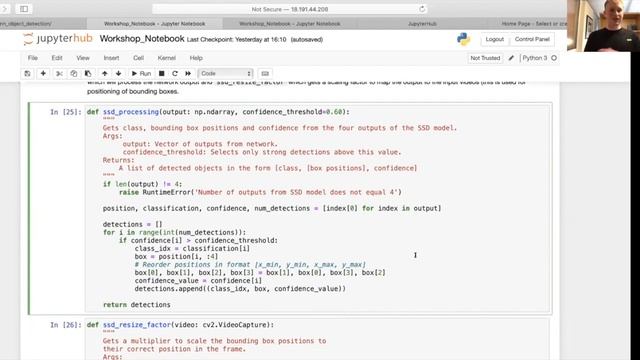Click the 'class_idx = classification[i]' line
Image resolution: width=640 pixels, height=360 pixels.
192,248
